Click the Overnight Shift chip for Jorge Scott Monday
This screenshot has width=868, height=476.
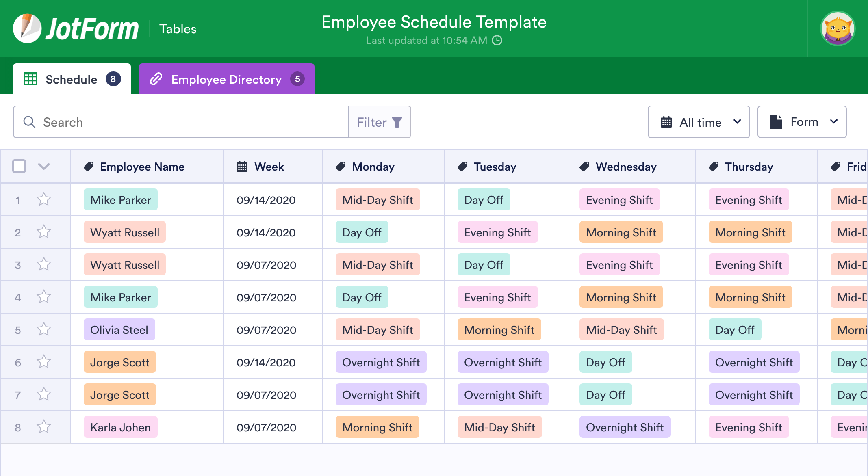pyautogui.click(x=381, y=362)
